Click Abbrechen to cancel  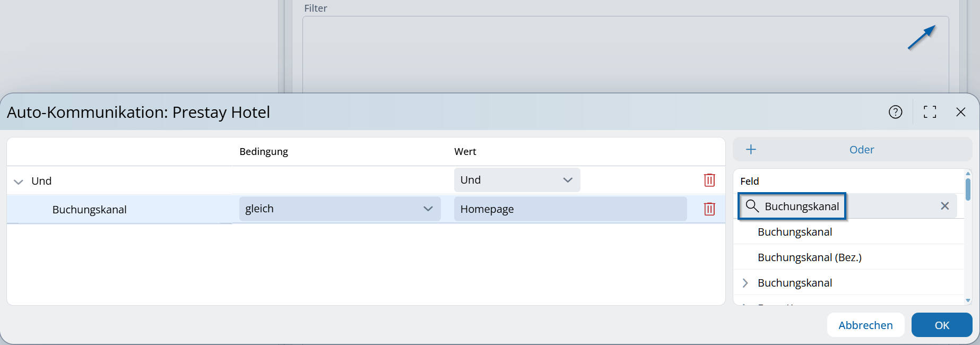pyautogui.click(x=865, y=325)
